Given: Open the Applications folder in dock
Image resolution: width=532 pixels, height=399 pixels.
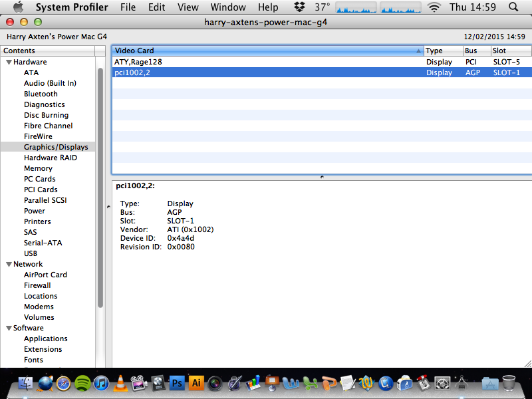Looking at the screenshot, I should tap(490, 384).
